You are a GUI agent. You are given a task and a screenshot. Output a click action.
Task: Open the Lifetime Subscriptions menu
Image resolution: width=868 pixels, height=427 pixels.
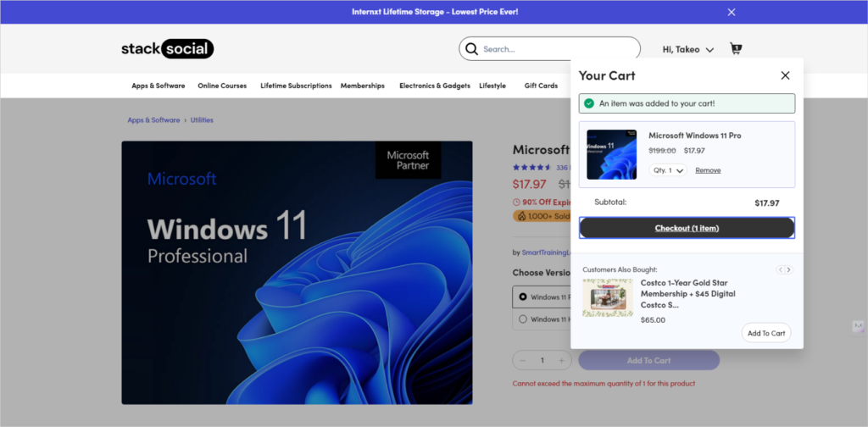click(296, 86)
